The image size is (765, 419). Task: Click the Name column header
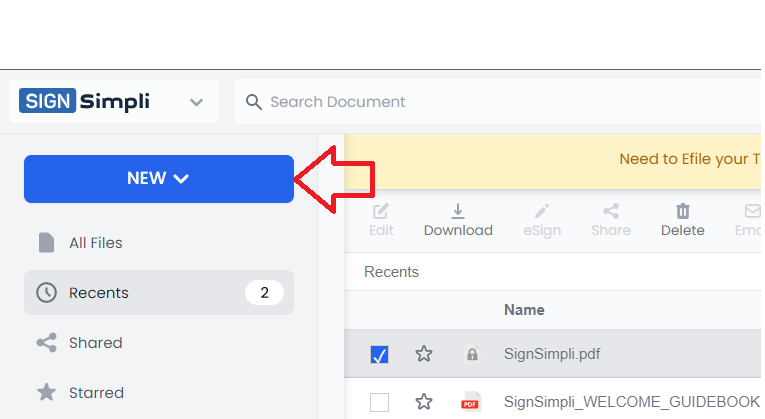(524, 310)
